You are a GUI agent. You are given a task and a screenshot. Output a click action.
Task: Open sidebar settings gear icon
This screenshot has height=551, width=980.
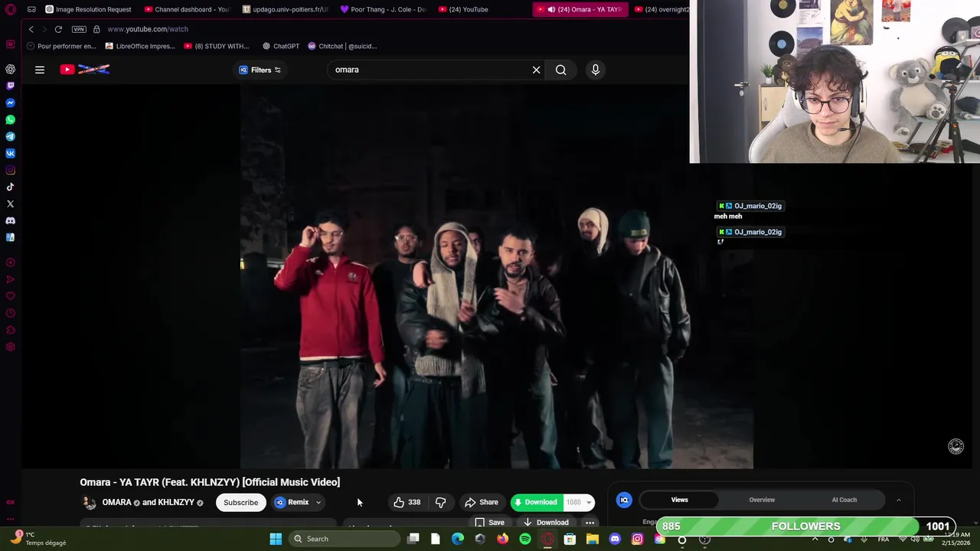10,347
